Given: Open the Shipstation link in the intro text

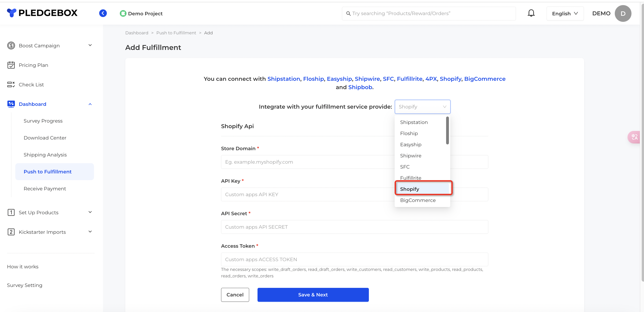Looking at the screenshot, I should point(284,79).
